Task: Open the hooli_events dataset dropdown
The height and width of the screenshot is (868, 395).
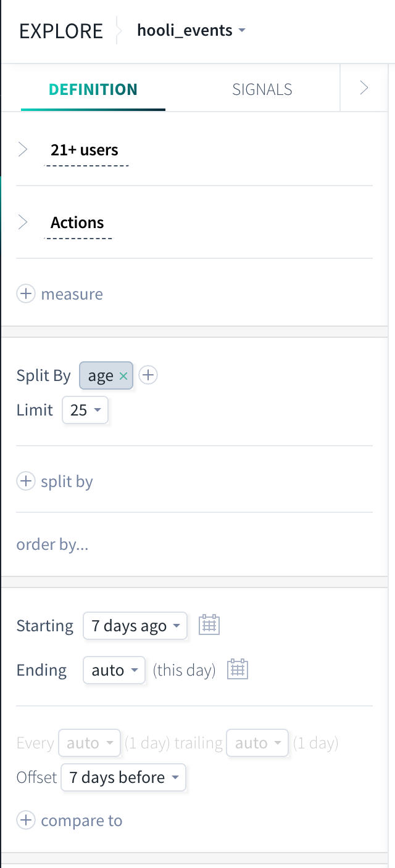Action: [x=191, y=30]
